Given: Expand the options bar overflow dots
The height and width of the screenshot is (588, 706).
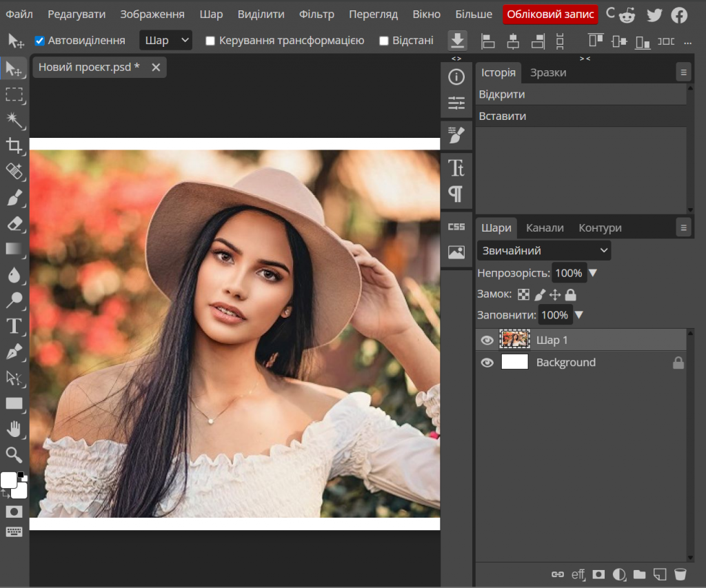Looking at the screenshot, I should coord(687,42).
